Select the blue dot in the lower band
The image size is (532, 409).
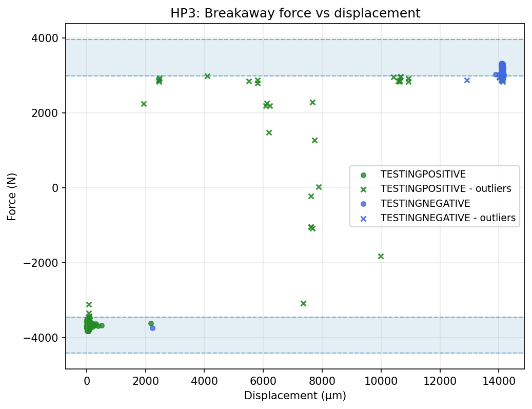152,328
